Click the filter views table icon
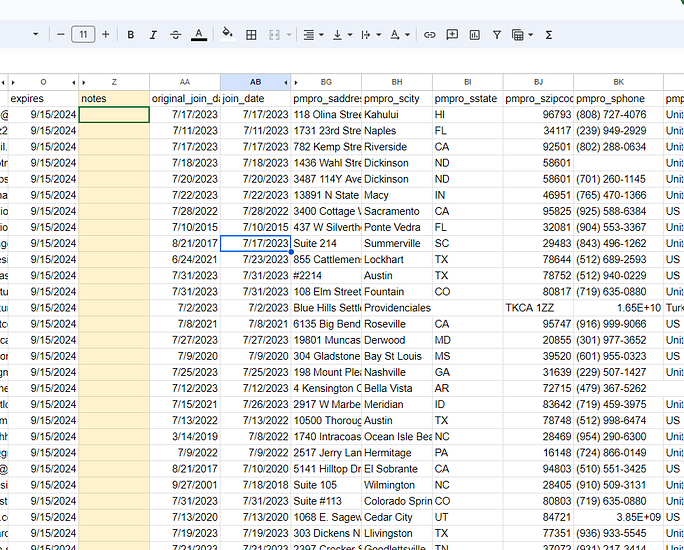 coord(518,35)
